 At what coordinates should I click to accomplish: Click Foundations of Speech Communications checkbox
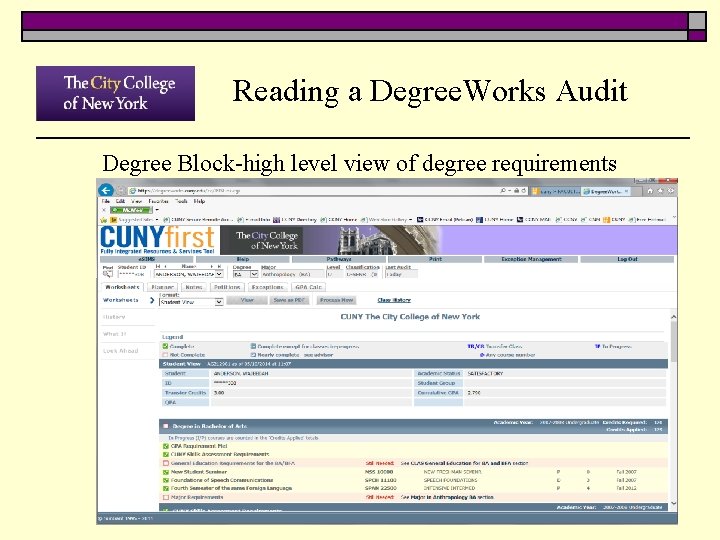coord(166,480)
